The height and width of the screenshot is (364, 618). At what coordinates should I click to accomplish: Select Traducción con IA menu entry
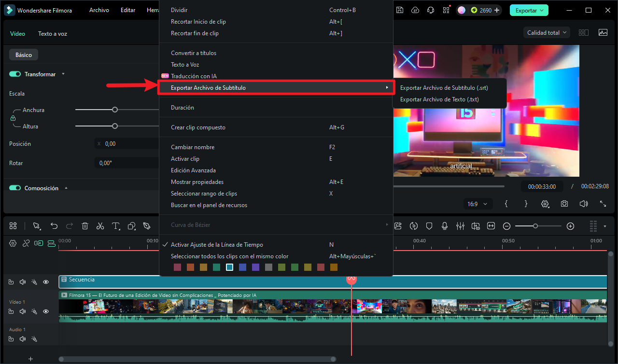[276, 76]
